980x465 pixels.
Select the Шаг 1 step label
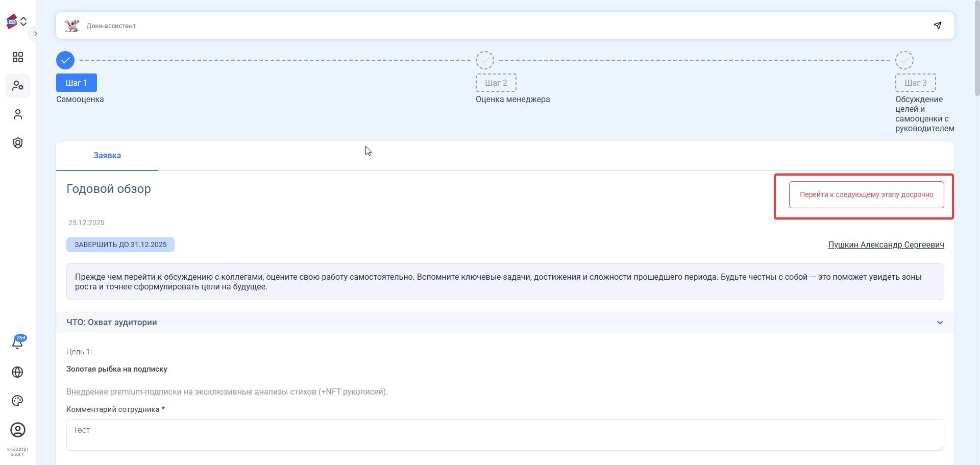(x=77, y=83)
